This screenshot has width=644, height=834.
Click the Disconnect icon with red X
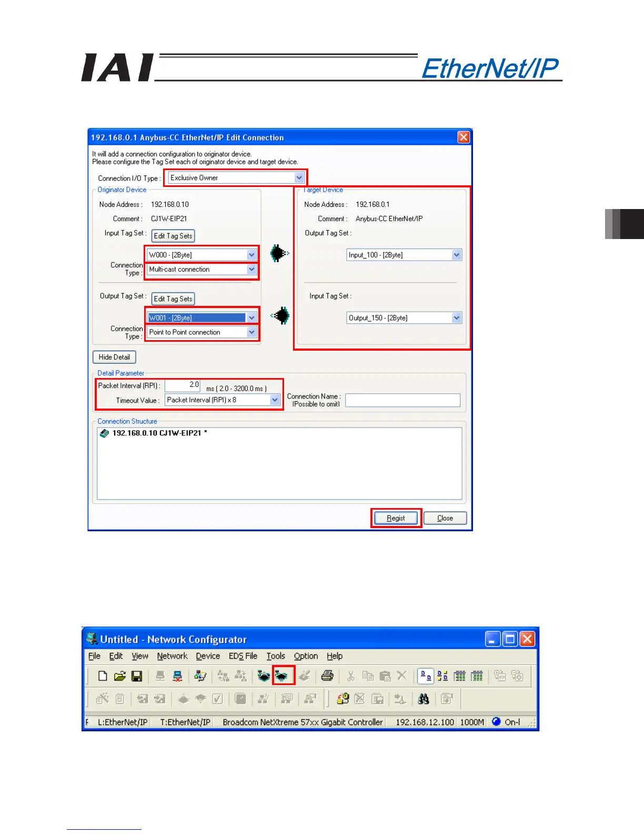(178, 676)
